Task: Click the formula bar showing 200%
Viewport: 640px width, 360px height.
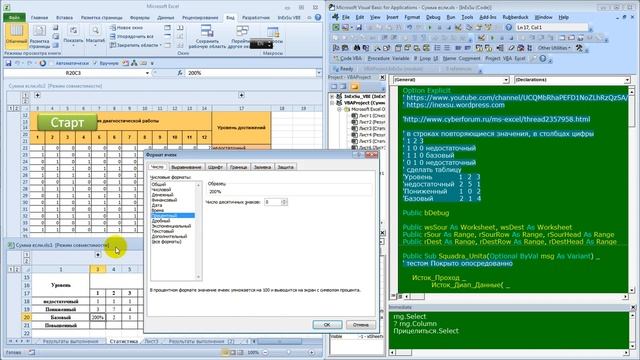Action: pos(251,73)
